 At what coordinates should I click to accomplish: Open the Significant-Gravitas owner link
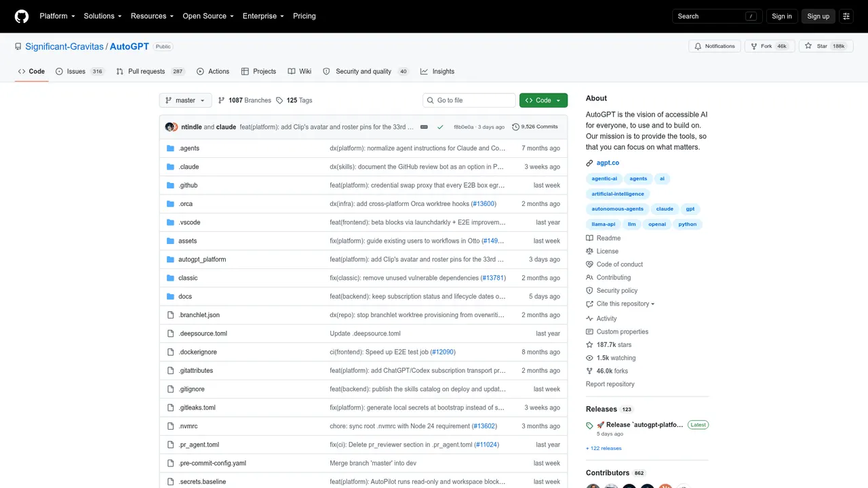pyautogui.click(x=64, y=47)
